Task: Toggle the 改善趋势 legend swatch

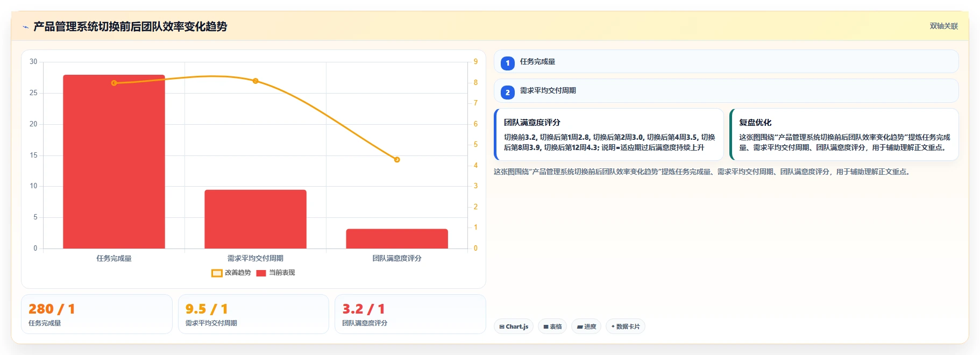Action: coord(217,273)
